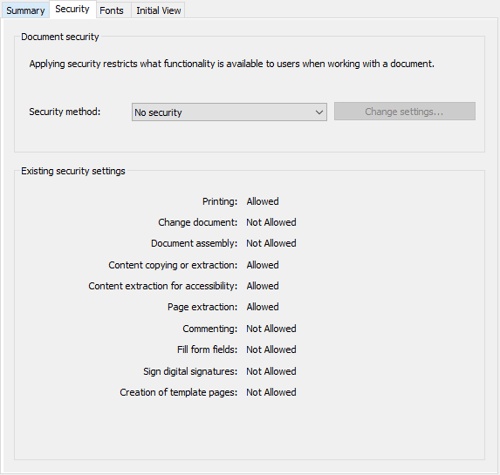This screenshot has width=500, height=475.
Task: Open the Fonts tab
Action: (x=112, y=10)
